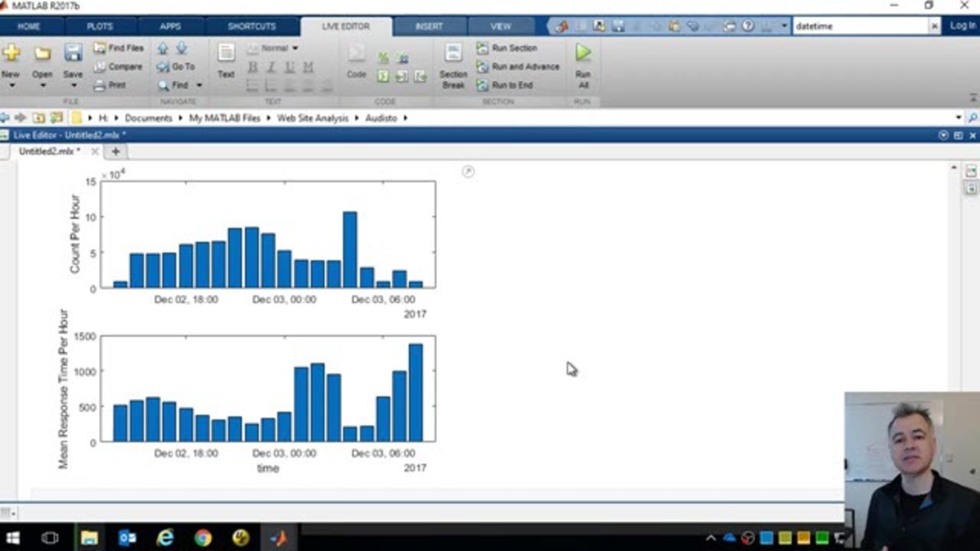Viewport: 980px width, 551px height.
Task: Expand the Normal text style dropdown
Action: [x=295, y=48]
